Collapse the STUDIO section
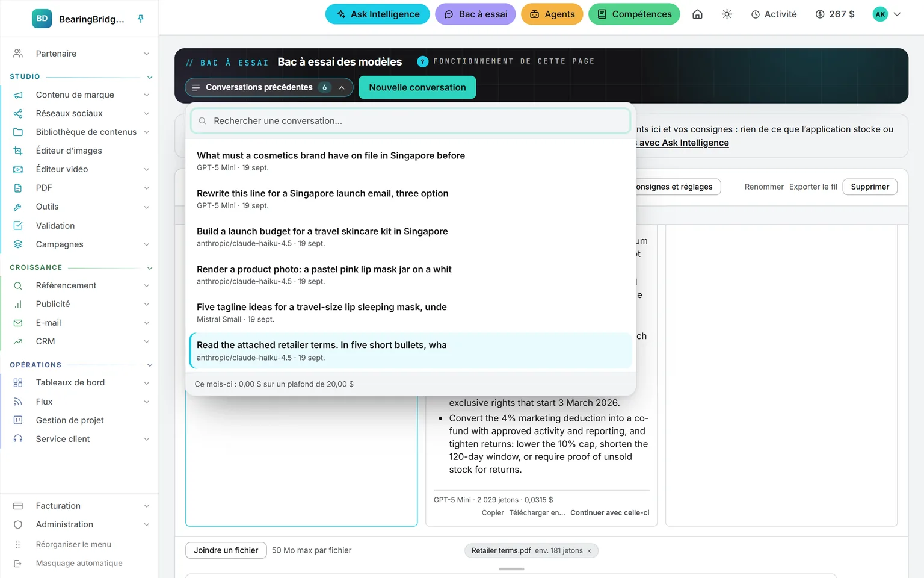 pos(150,77)
